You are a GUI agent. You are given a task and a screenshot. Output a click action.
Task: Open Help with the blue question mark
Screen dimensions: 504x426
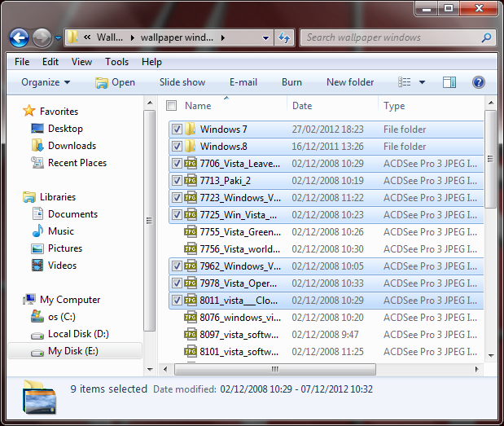point(478,82)
